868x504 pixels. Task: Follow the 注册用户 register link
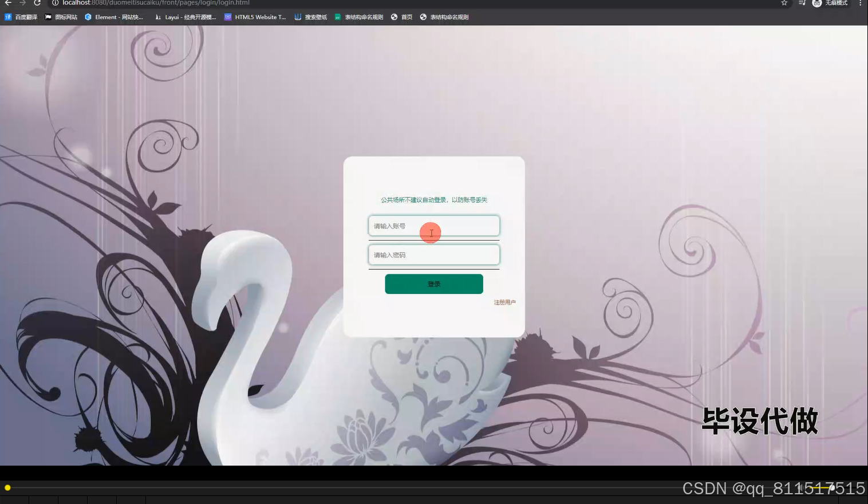click(x=504, y=302)
